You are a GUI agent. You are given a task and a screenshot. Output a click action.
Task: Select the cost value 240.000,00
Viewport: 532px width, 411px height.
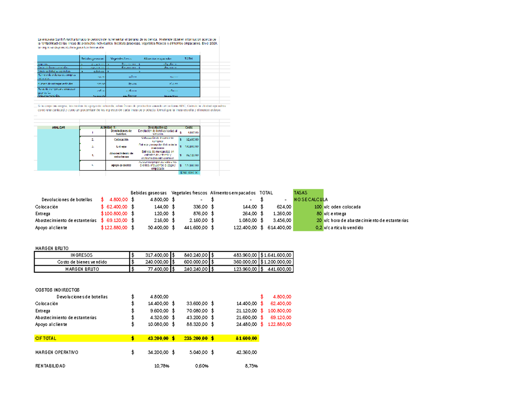(156, 262)
